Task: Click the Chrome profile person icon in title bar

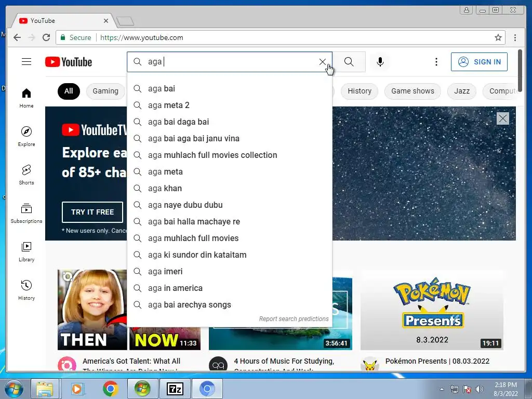Action: [x=467, y=10]
